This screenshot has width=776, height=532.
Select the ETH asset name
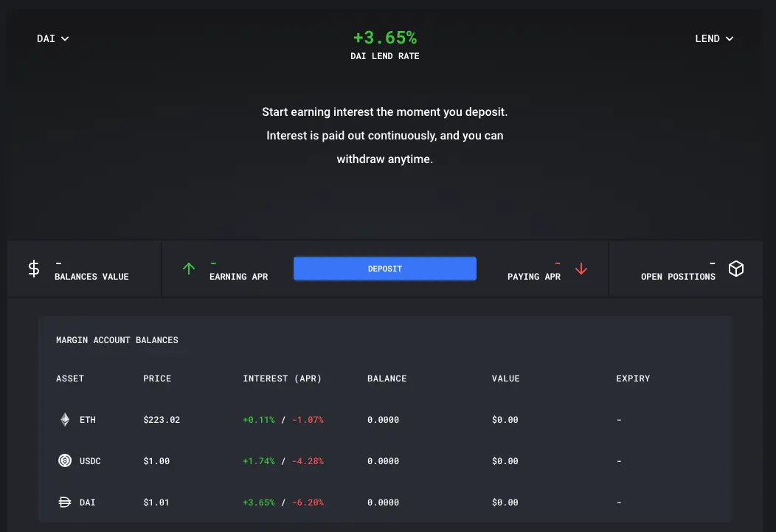pos(88,420)
